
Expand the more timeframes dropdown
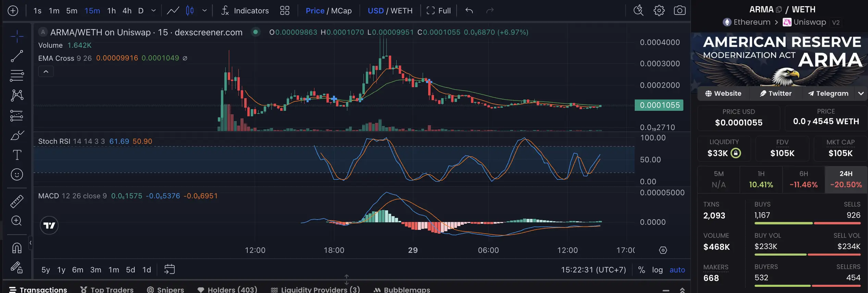pos(153,11)
